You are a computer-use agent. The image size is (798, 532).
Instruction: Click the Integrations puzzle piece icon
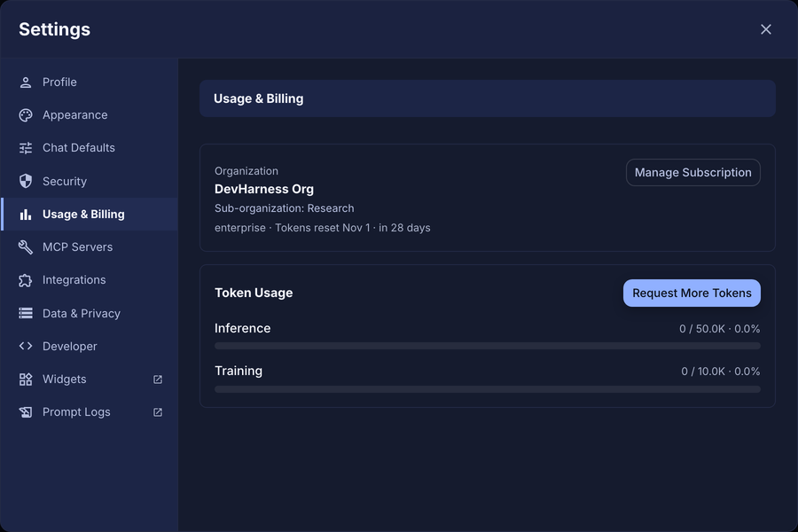[26, 280]
